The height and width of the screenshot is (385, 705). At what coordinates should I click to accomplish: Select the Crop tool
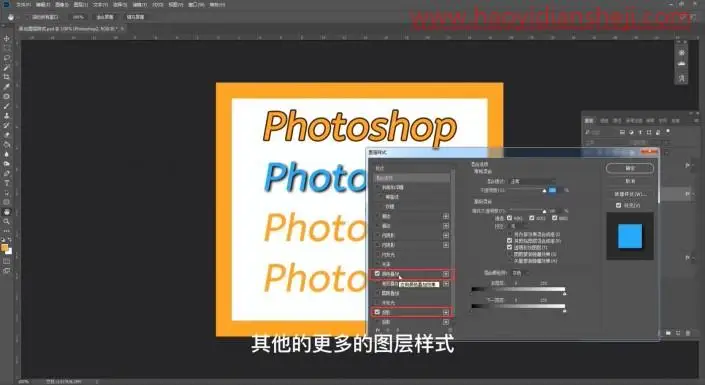(x=6, y=77)
